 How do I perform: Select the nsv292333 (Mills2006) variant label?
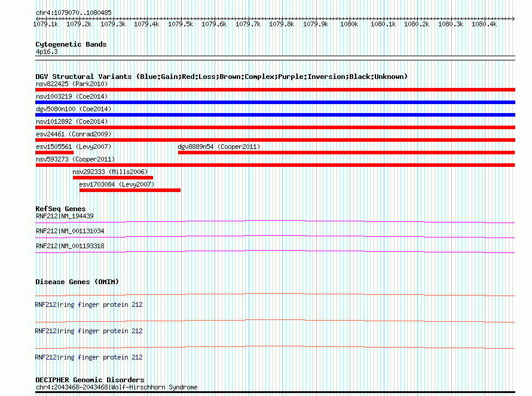(x=110, y=172)
